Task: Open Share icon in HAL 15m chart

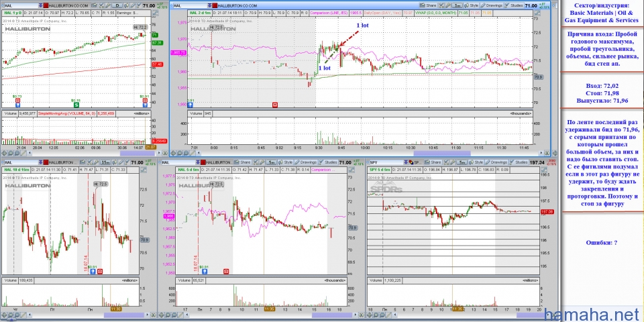Action: 82,162
